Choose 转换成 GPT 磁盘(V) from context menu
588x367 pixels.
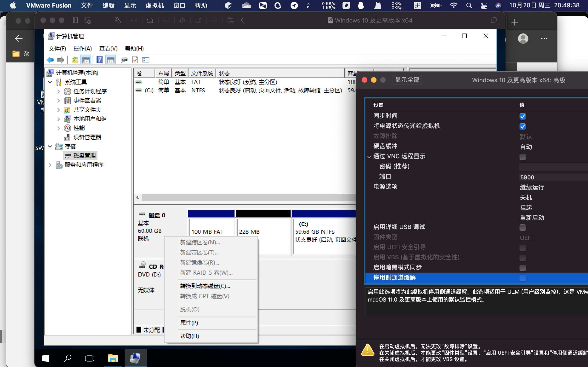pos(204,296)
